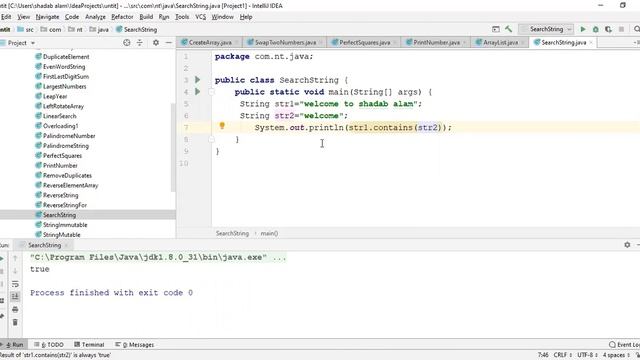The image size is (640, 360).
Task: Click the java breadcrumb folder
Action: click(99, 29)
